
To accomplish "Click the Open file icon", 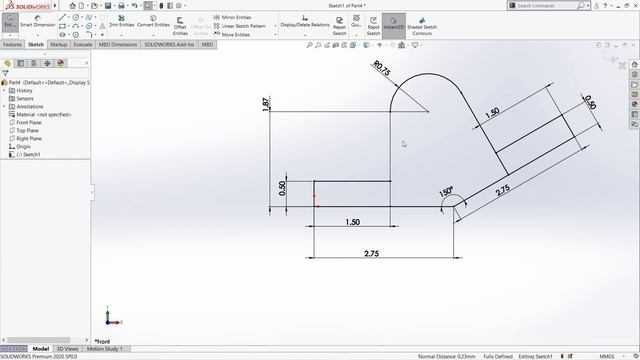I will coord(94,6).
